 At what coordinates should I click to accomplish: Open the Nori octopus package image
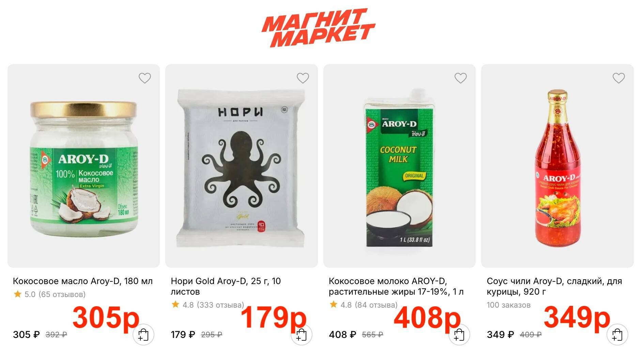pos(241,166)
